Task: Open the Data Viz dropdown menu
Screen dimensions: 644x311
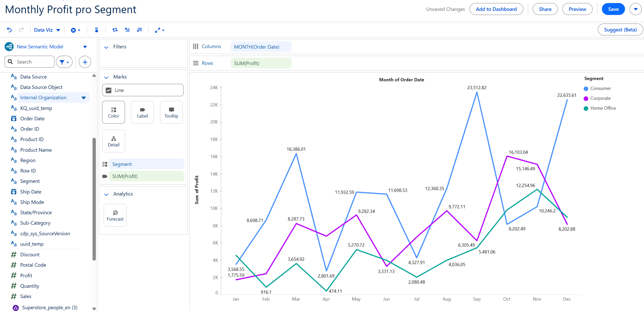Action: pyautogui.click(x=47, y=30)
